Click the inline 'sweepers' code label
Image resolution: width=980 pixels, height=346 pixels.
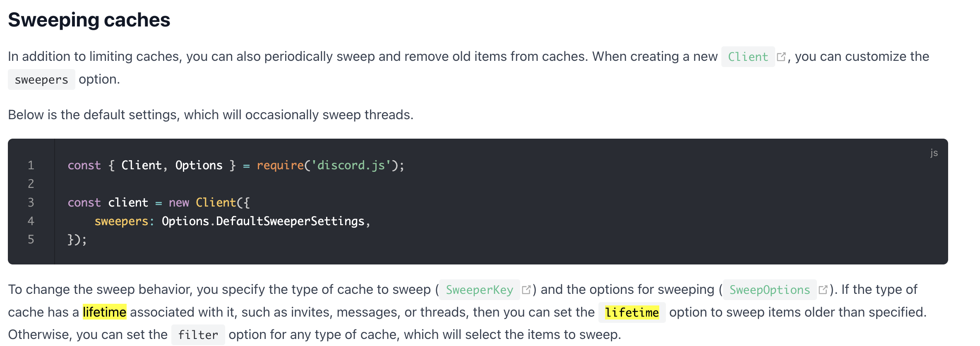click(x=41, y=79)
